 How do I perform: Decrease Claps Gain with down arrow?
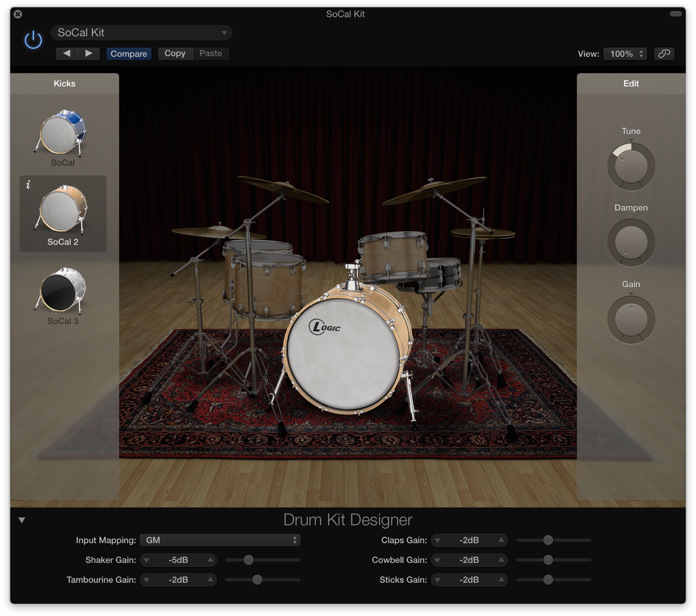click(x=437, y=540)
